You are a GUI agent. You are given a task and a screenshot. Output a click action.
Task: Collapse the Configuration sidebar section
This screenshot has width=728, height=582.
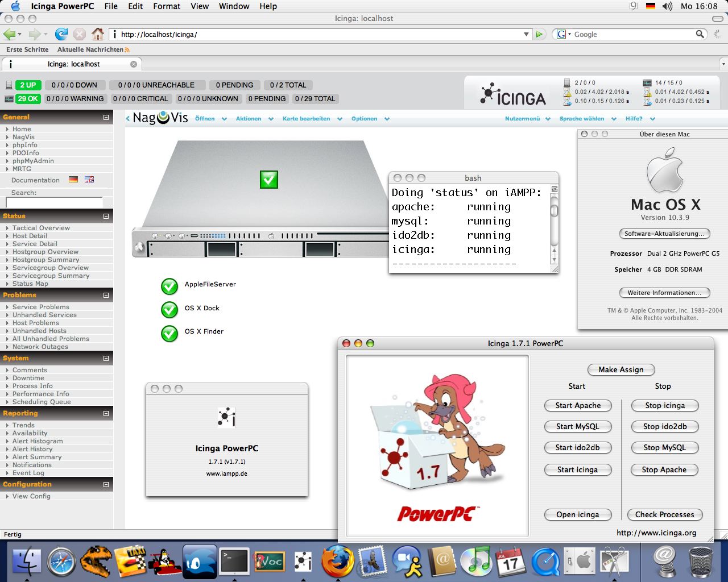(x=106, y=484)
